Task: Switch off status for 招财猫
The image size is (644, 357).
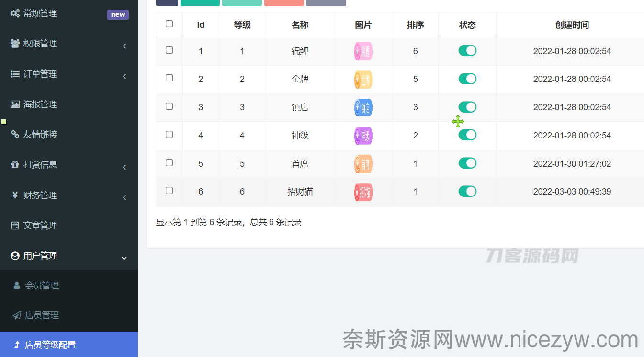Action: pyautogui.click(x=467, y=191)
